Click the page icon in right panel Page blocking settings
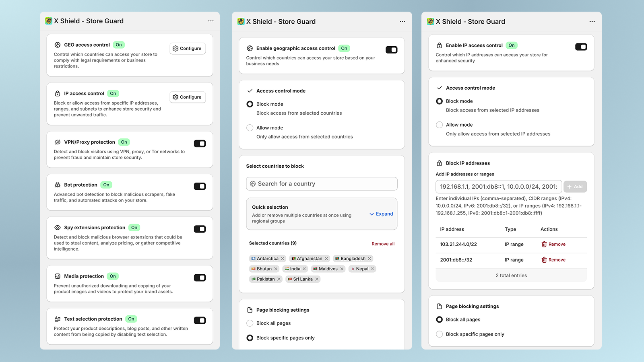The width and height of the screenshot is (644, 362). (440, 306)
